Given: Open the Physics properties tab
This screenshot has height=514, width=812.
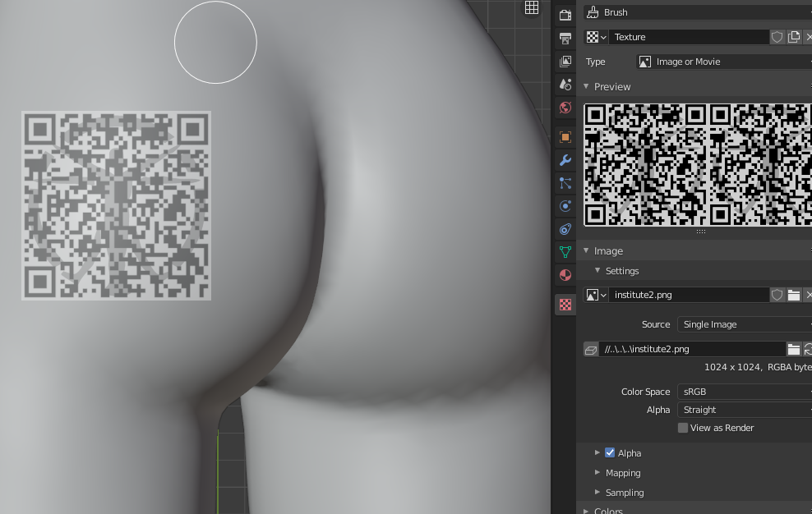Looking at the screenshot, I should 565,206.
